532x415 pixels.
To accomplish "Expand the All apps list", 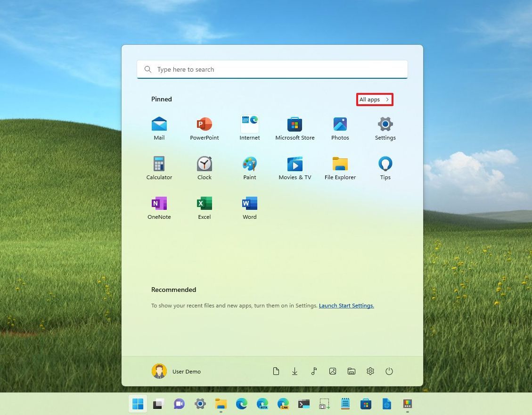I will click(x=374, y=100).
